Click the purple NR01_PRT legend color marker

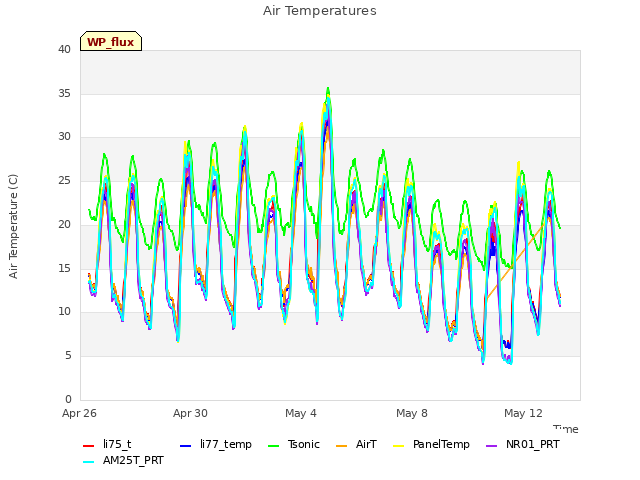tap(491, 446)
